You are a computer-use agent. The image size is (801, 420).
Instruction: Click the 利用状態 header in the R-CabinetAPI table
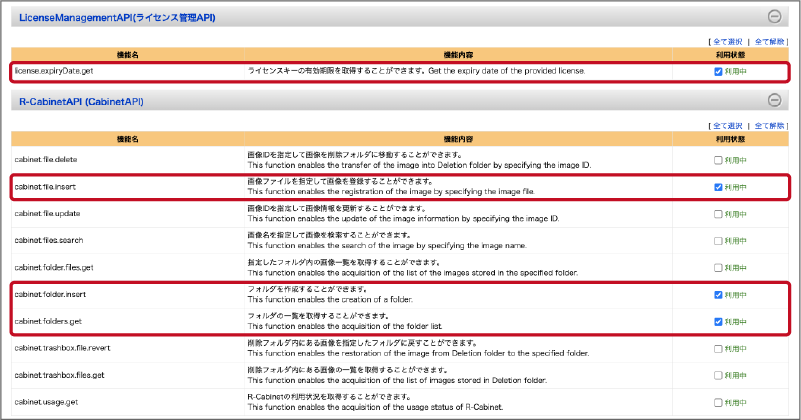tap(730, 139)
